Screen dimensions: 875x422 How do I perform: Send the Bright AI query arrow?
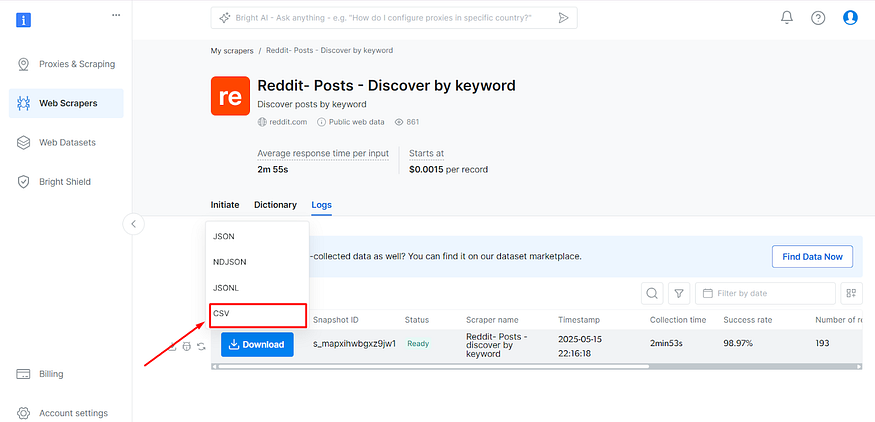[x=564, y=18]
